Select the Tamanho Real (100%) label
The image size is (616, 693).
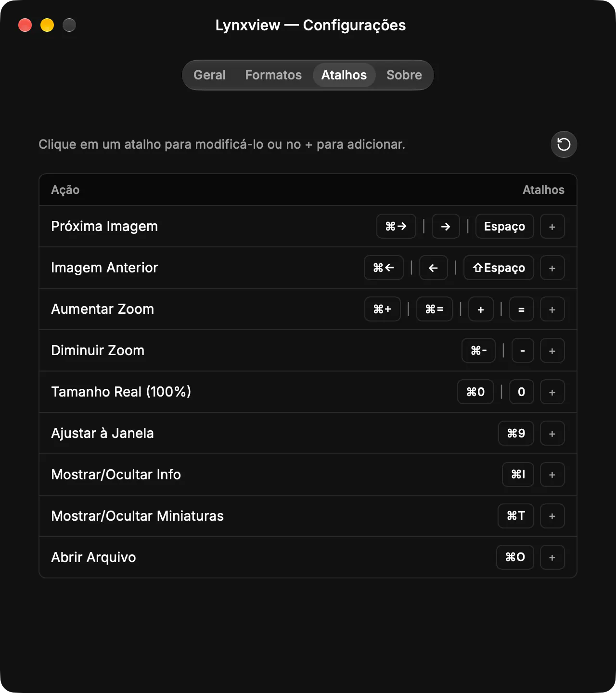tap(121, 392)
